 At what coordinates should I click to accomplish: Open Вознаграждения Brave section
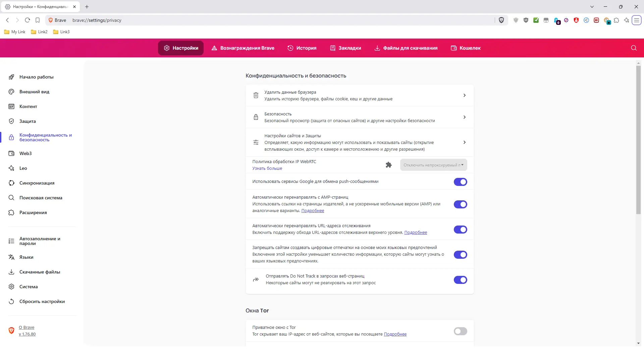click(x=243, y=48)
